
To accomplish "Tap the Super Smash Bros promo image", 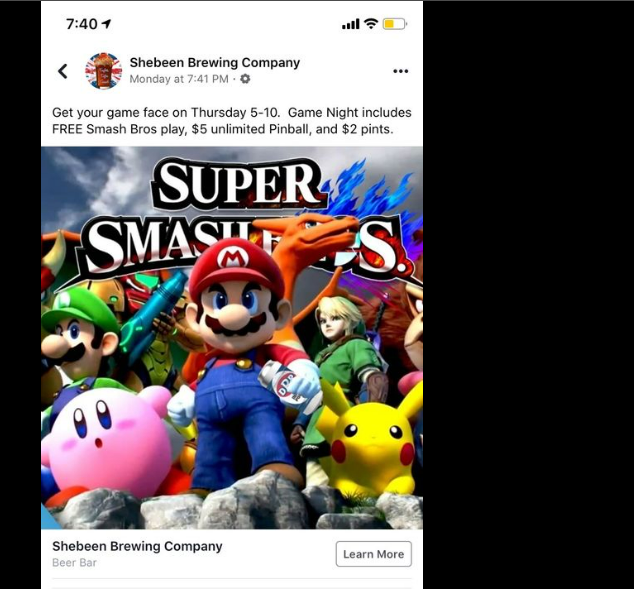I will pyautogui.click(x=232, y=338).
